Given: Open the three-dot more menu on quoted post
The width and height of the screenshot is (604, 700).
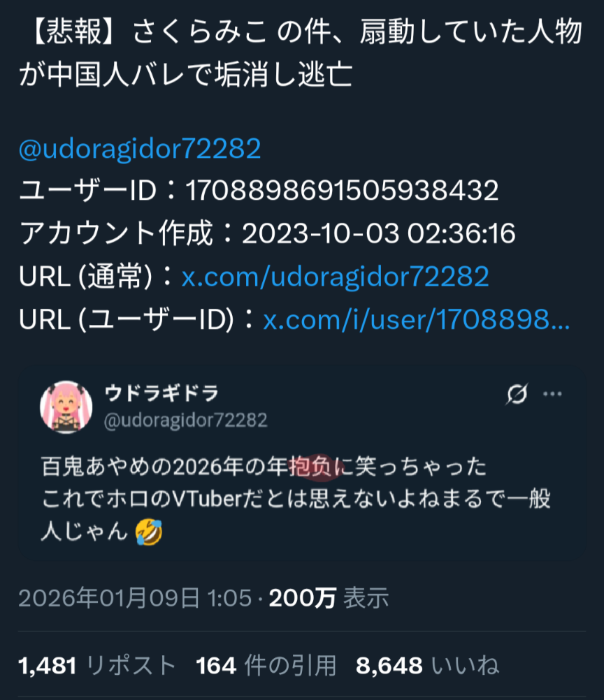Looking at the screenshot, I should click(552, 394).
